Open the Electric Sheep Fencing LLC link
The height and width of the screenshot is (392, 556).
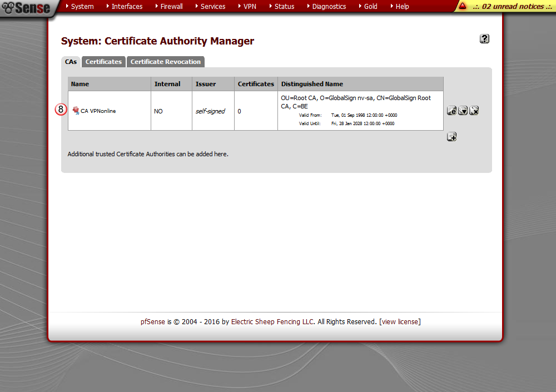pos(272,322)
